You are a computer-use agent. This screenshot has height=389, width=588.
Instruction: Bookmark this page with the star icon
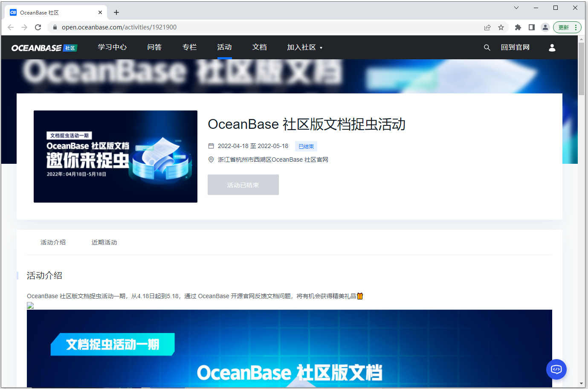(x=501, y=27)
